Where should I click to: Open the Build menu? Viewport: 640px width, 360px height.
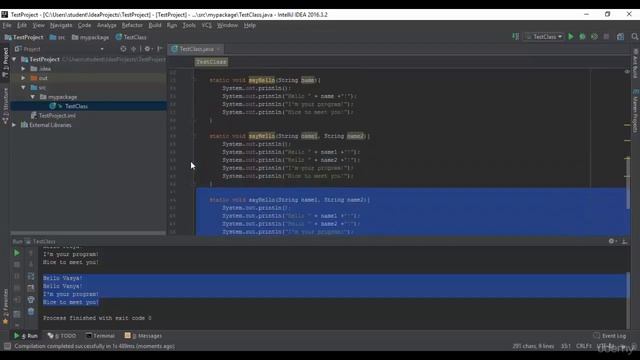point(155,25)
